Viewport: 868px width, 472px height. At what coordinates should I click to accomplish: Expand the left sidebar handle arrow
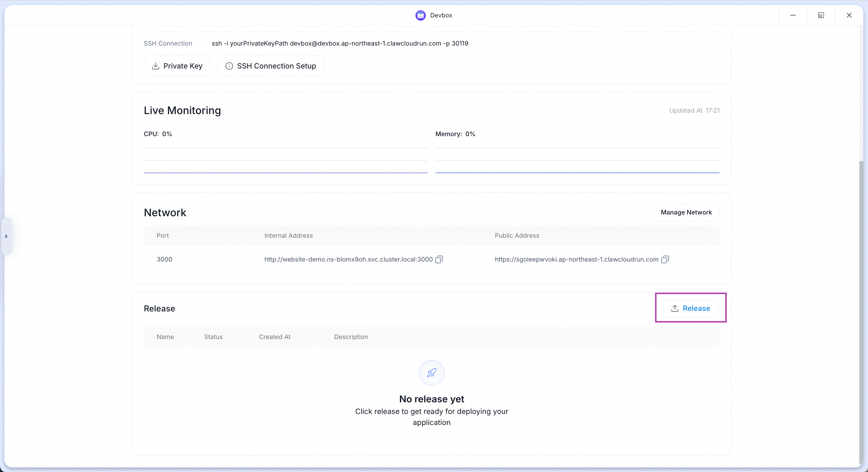click(6, 236)
